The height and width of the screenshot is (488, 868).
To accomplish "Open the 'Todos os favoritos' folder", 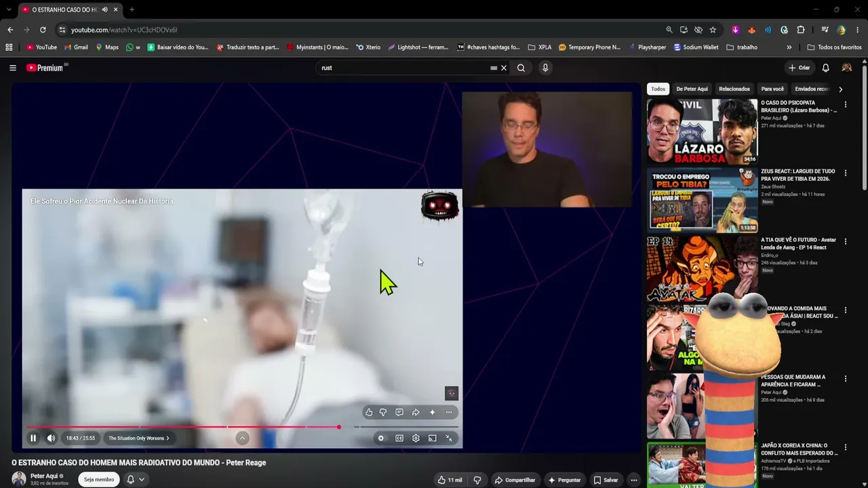I will point(834,47).
